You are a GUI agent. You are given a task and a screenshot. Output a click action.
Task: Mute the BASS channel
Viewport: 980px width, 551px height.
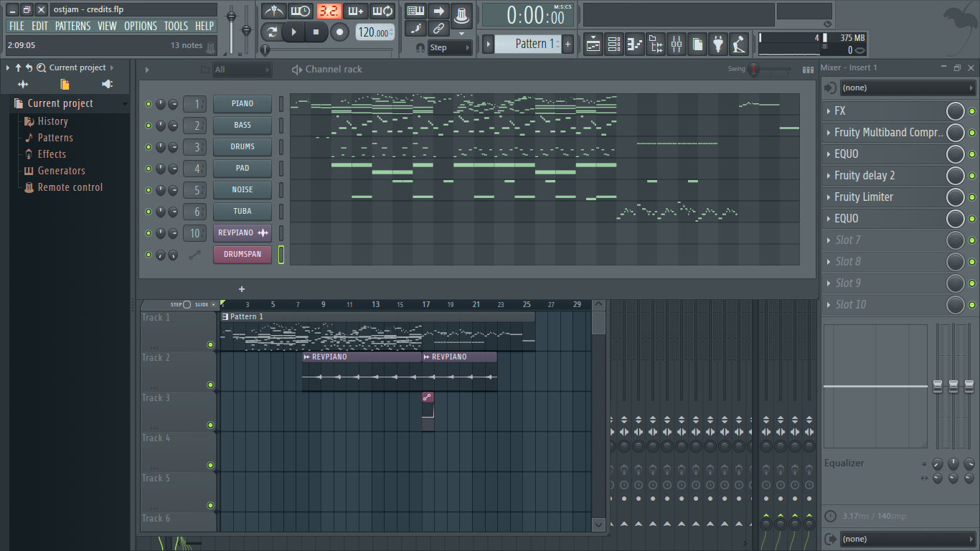pyautogui.click(x=149, y=126)
